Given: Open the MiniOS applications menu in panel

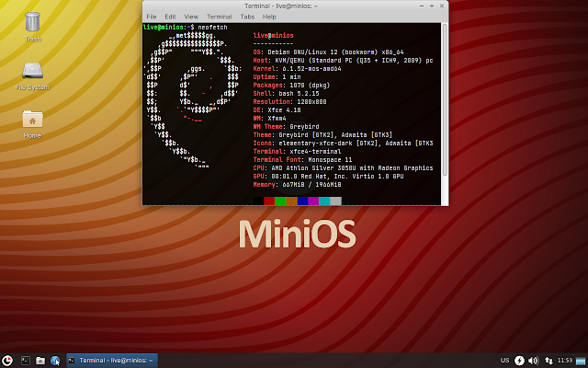Looking at the screenshot, I should (7, 361).
